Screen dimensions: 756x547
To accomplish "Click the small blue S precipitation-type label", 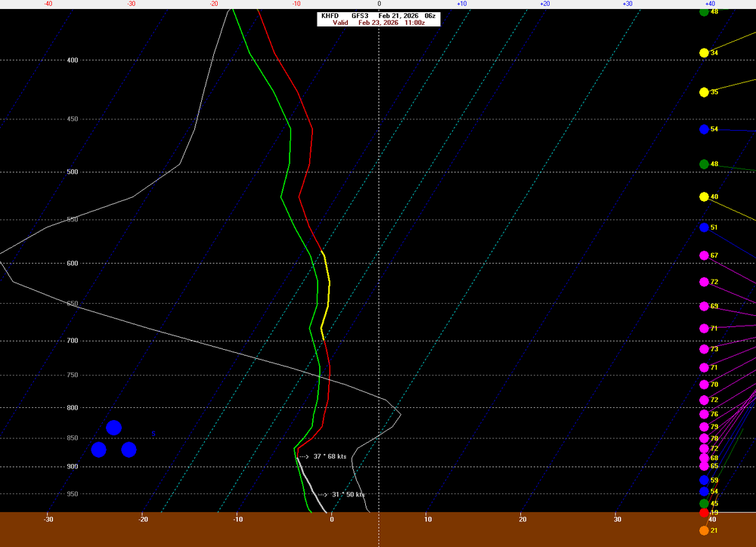I will click(153, 434).
